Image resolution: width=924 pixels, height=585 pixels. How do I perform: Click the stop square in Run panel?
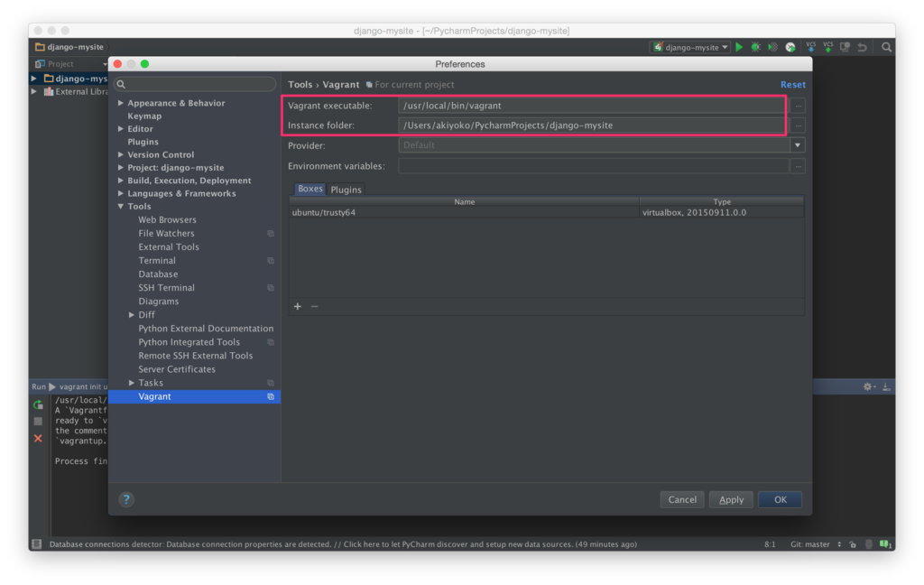point(38,421)
